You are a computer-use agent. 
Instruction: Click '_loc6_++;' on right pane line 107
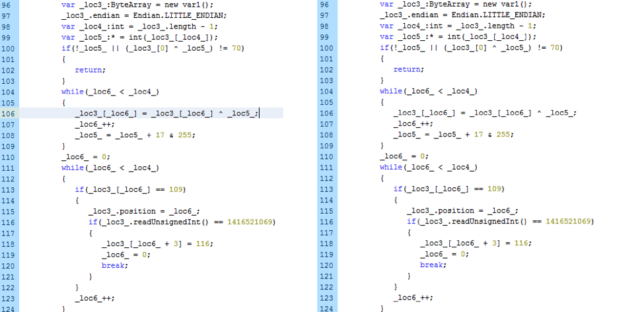pos(413,124)
